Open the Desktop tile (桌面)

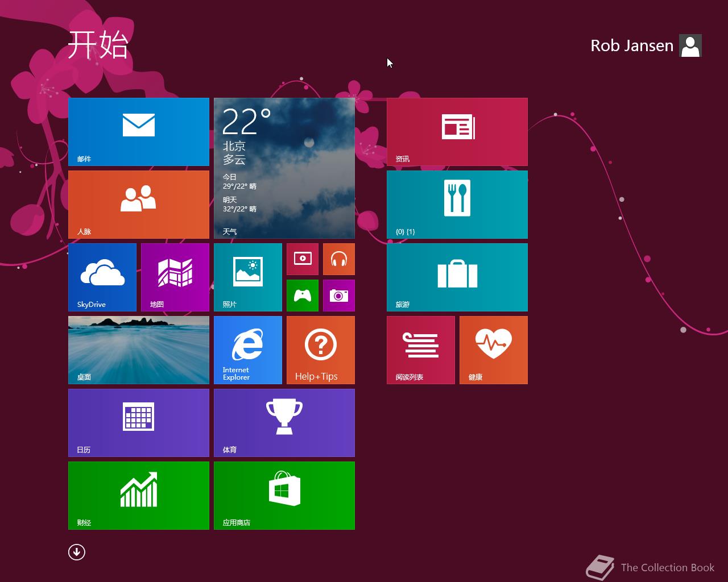[x=139, y=350]
